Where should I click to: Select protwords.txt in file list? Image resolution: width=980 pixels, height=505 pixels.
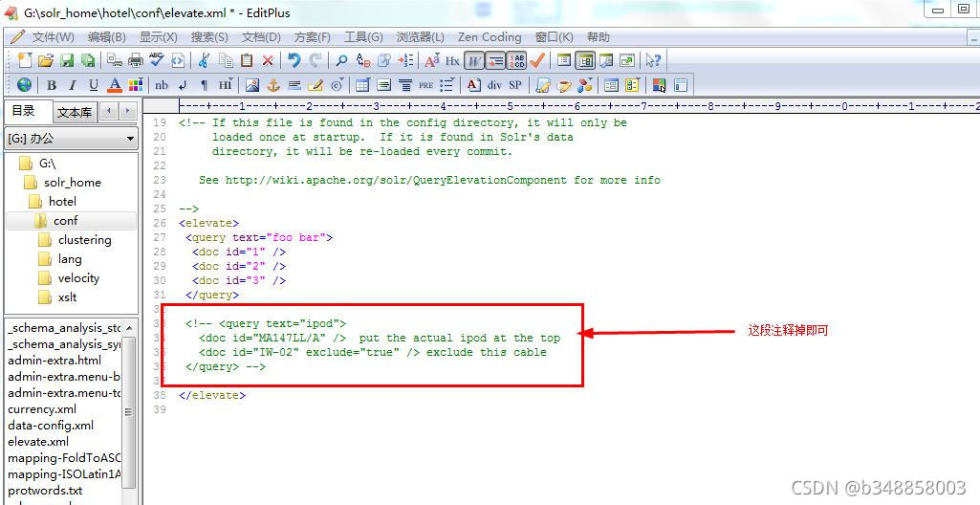[45, 491]
